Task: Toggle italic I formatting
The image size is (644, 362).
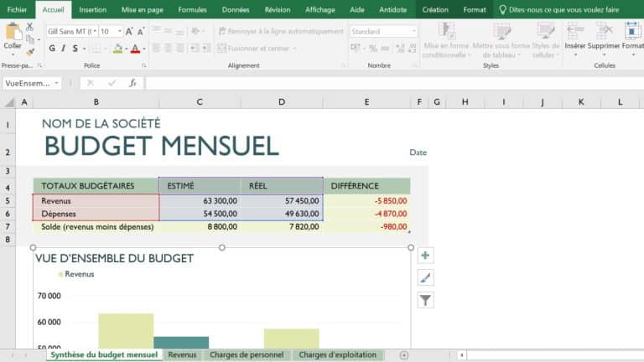Action: 64,49
